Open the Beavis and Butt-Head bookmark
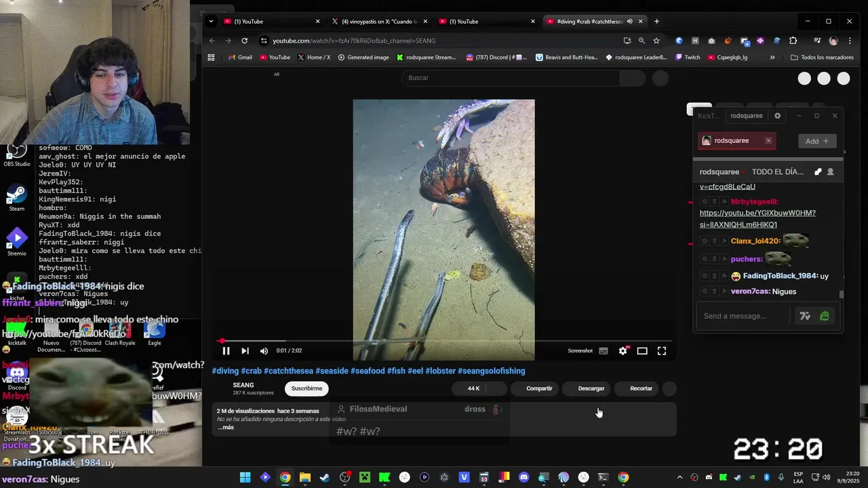The height and width of the screenshot is (488, 868). click(x=567, y=58)
